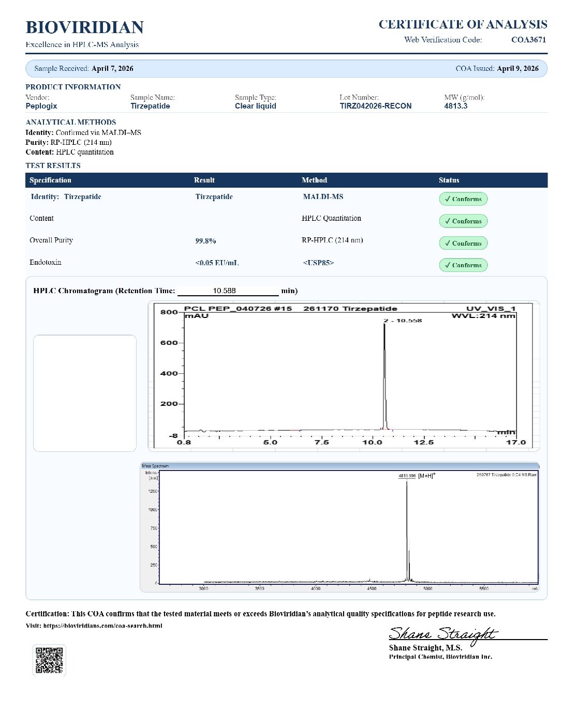Image resolution: width=563 pixels, height=728 pixels.
Task: Click the 4813.896 [M+H]+ peak label
Action: [x=417, y=476]
